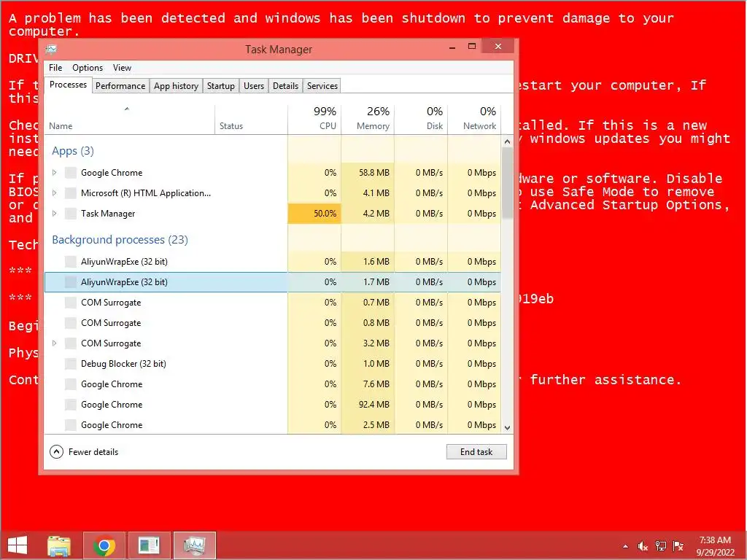Click the Task Manager title bar icon
The height and width of the screenshot is (560, 747).
pyautogui.click(x=52, y=49)
